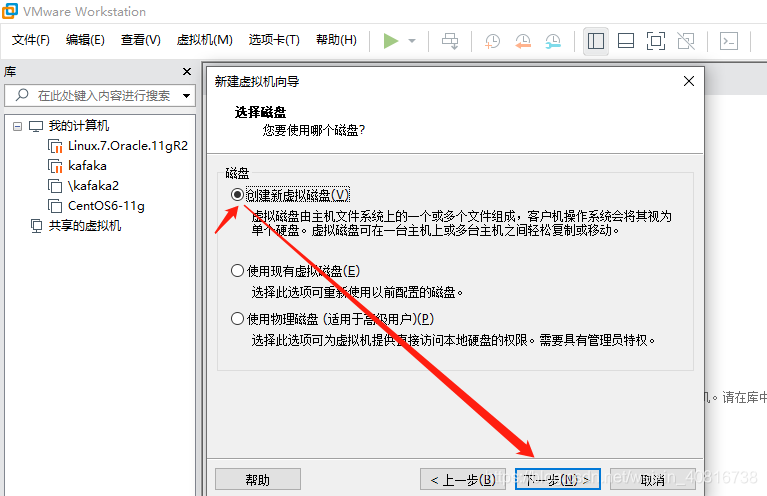Open the console view icon
The width and height of the screenshot is (767, 496).
tap(729, 41)
